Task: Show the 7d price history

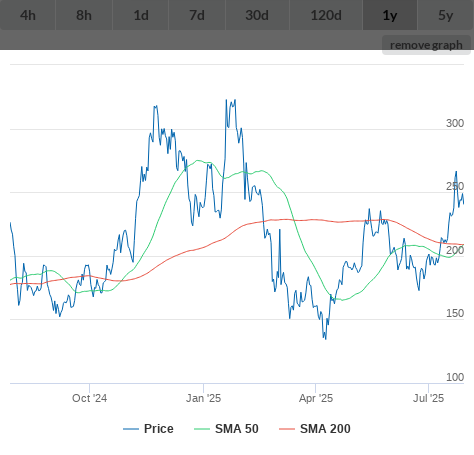Action: [197, 15]
